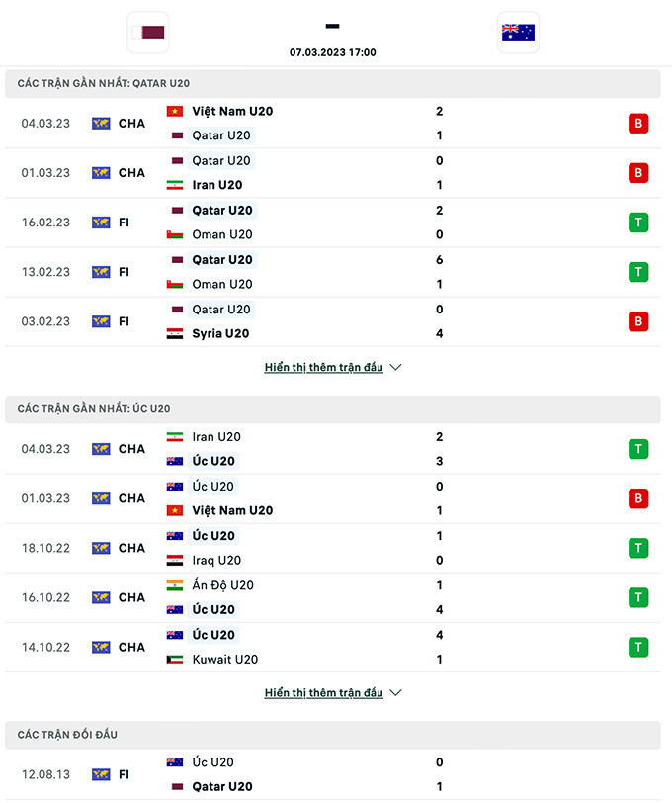The image size is (672, 803).
Task: Expand more Qatar U20 matches via 'Hiển thị thêm trận đấu'
Action: [323, 367]
